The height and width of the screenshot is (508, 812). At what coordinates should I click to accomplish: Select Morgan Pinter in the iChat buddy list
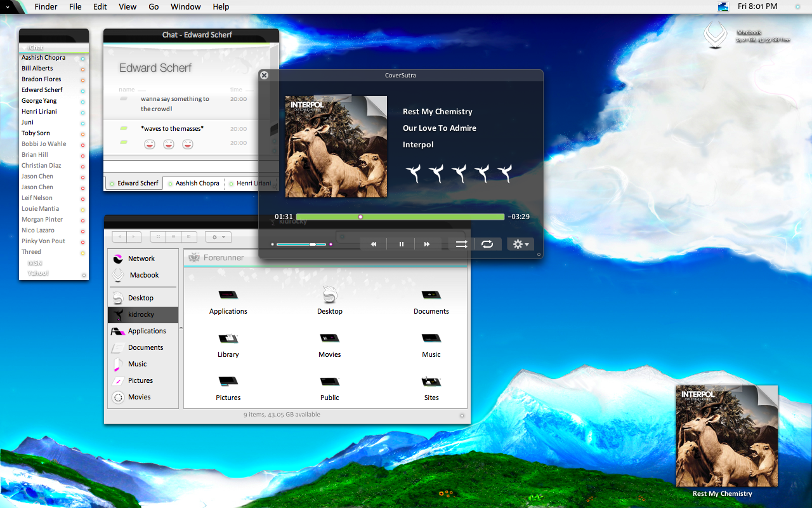54,220
